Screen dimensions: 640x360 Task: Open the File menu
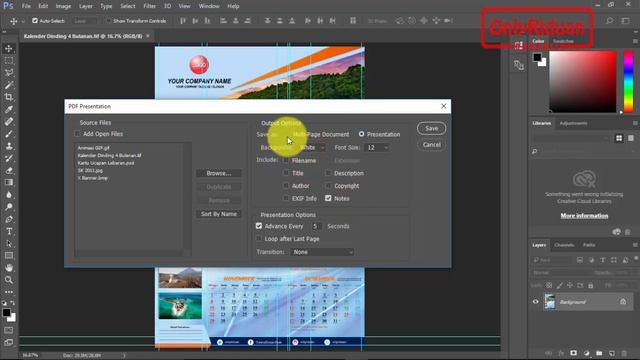click(x=26, y=6)
